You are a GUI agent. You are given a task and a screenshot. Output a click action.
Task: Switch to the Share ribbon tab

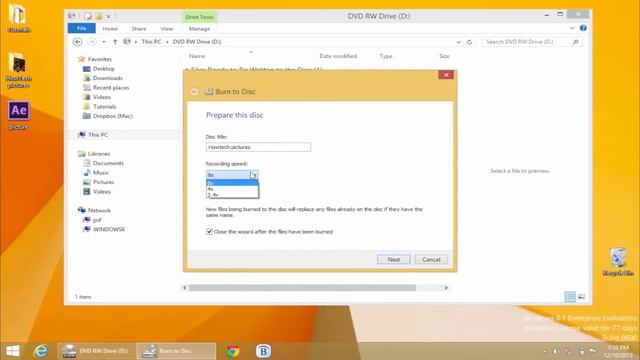click(x=139, y=29)
